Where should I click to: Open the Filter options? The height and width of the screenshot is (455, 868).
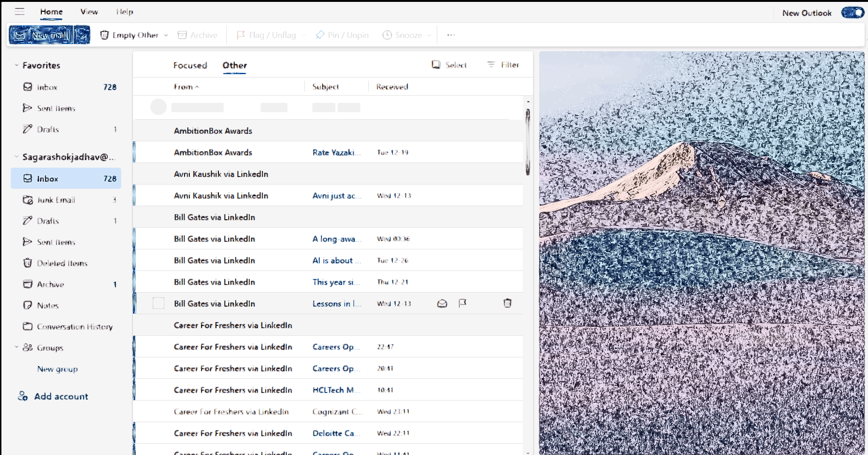pos(503,65)
